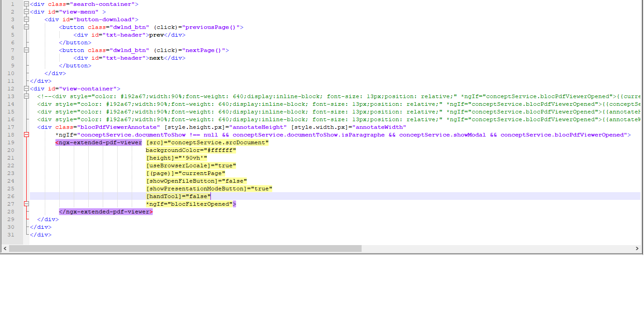The width and height of the screenshot is (644, 312).
Task: Click the "search-container" class value
Action: pos(102,4)
